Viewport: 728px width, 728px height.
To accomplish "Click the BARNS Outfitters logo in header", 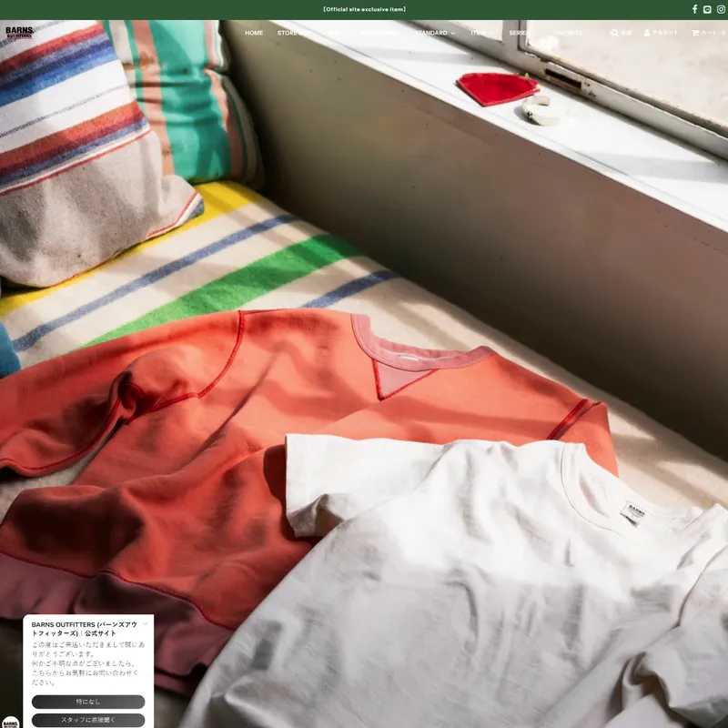I will [19, 33].
